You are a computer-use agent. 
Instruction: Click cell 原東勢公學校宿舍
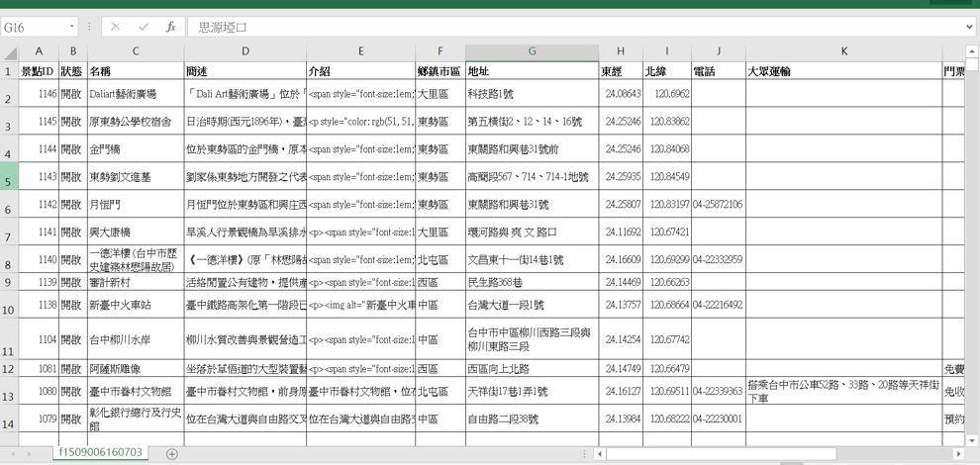[136, 122]
